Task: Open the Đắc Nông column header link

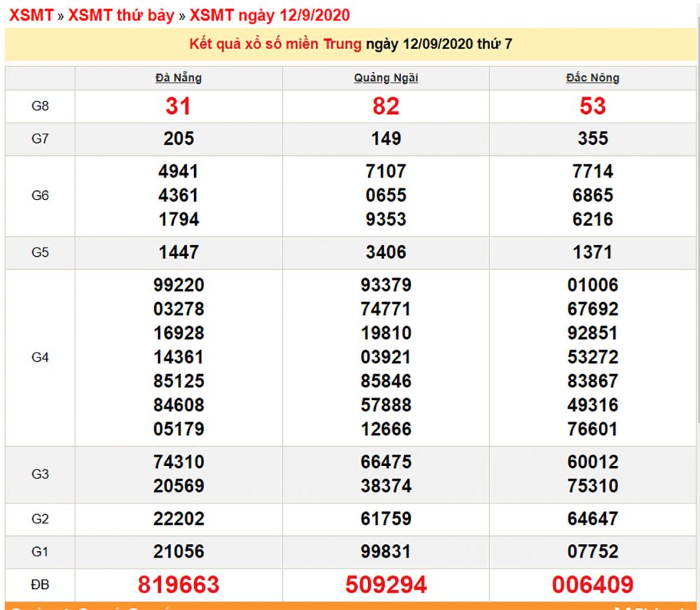Action: coord(591,78)
